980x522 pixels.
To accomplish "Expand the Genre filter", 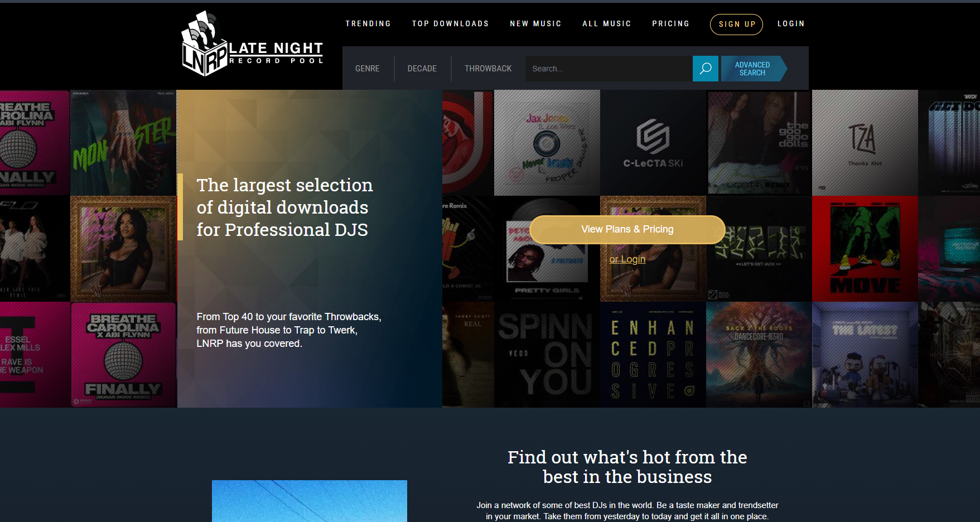I will coord(368,69).
